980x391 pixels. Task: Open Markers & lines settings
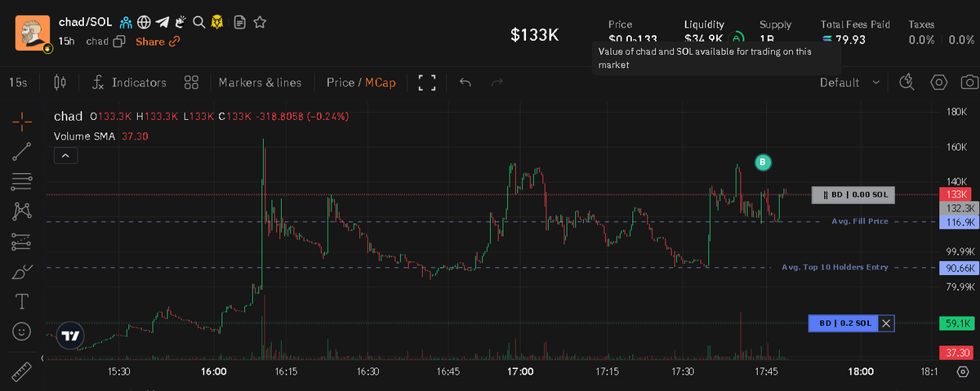pos(260,82)
